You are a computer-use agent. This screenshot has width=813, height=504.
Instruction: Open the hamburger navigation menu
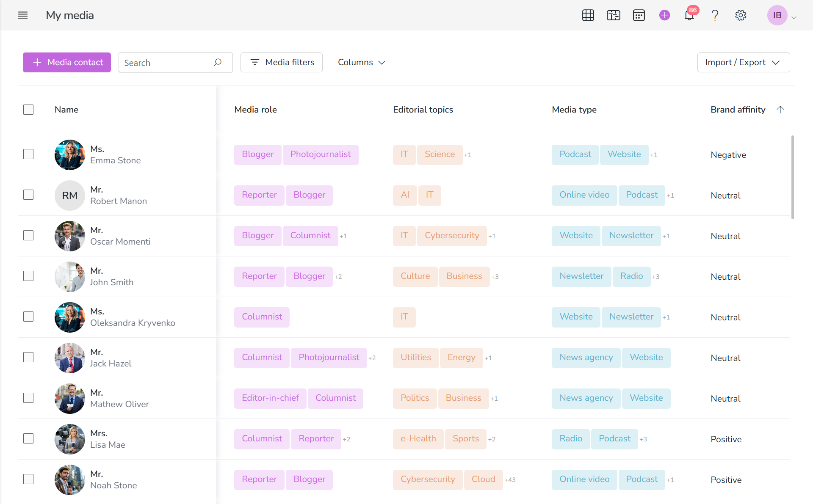(x=23, y=15)
